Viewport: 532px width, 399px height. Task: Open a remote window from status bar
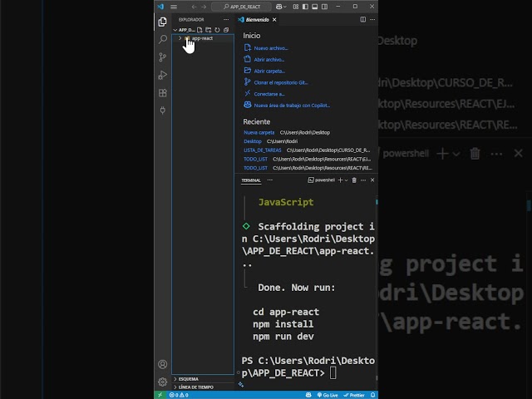[x=160, y=395]
